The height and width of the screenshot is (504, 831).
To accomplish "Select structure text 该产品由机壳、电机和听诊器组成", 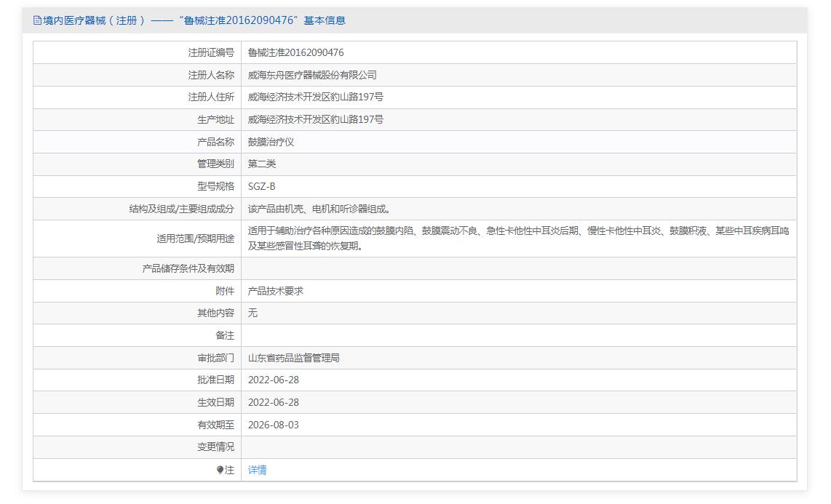I will tap(319, 209).
